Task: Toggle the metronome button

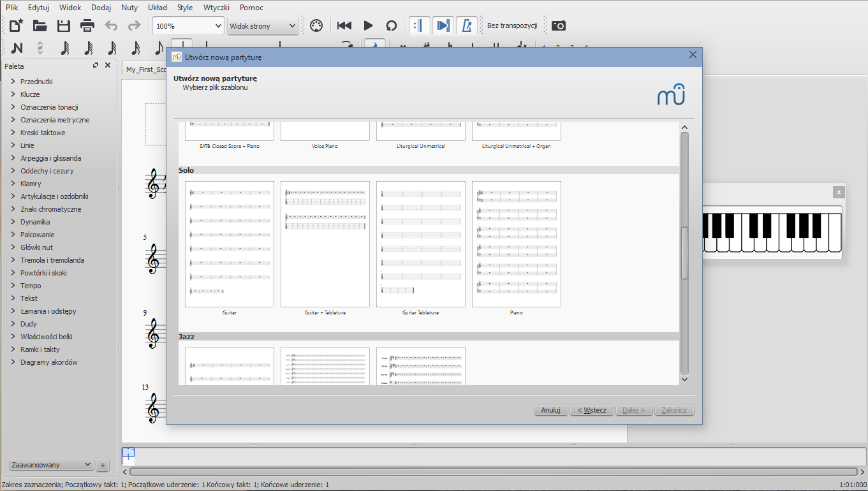Action: click(x=467, y=26)
